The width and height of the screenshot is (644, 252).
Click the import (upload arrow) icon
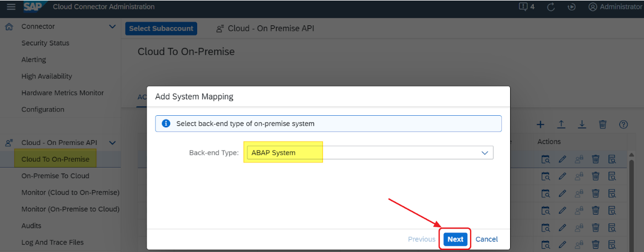561,125
